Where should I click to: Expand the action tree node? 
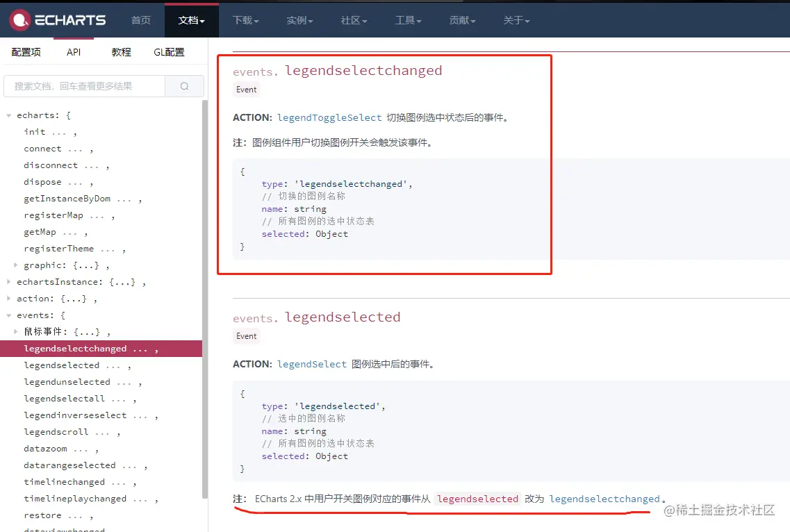8,298
